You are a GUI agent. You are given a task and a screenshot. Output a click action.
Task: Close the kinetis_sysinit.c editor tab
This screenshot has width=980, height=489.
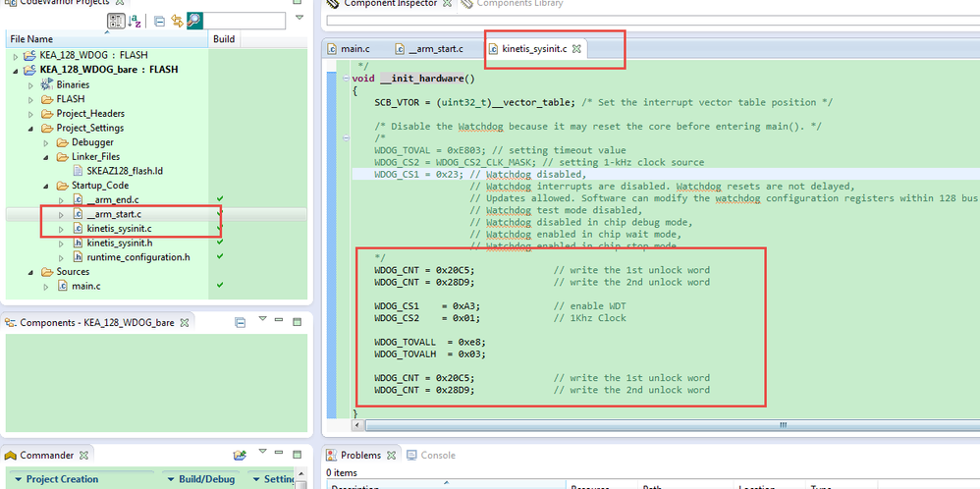pyautogui.click(x=576, y=49)
